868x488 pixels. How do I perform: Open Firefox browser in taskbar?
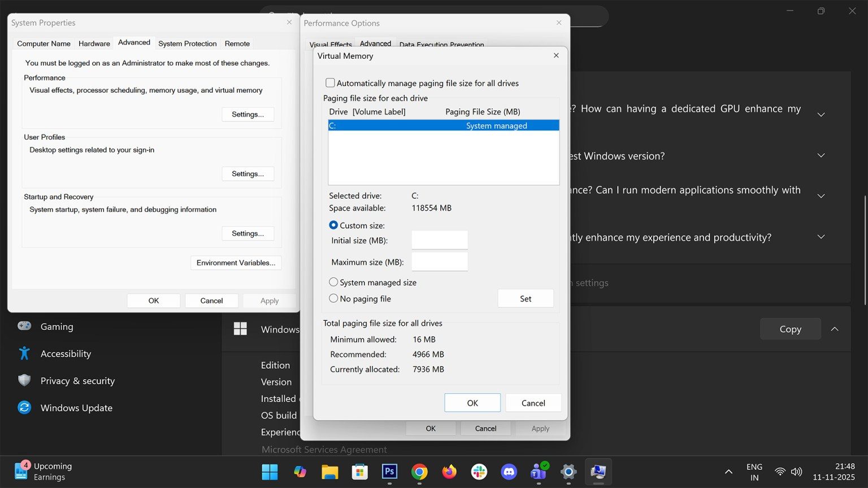[x=449, y=472]
